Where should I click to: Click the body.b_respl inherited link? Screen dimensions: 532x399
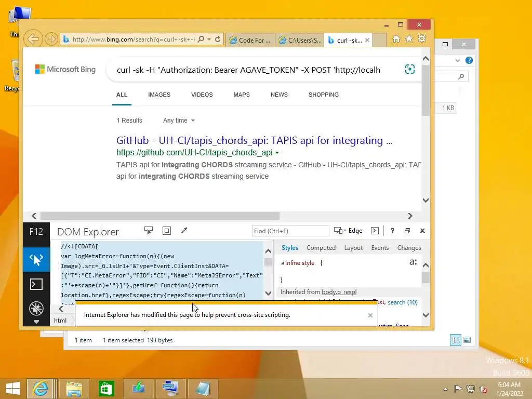click(x=339, y=292)
